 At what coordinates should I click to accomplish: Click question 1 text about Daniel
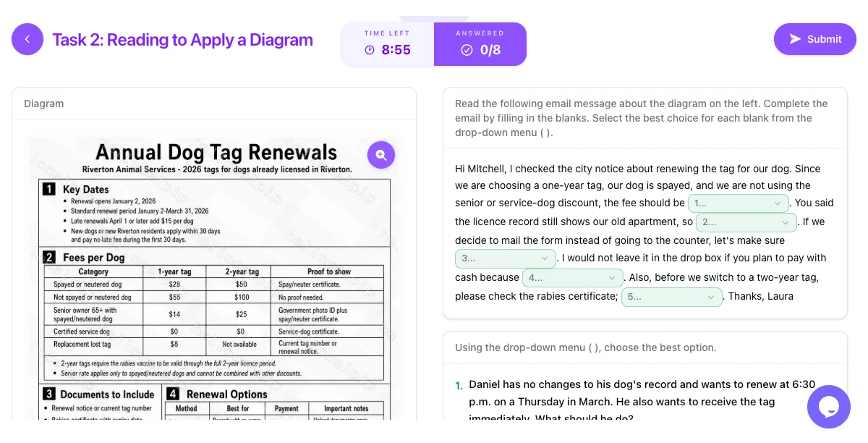point(643,402)
